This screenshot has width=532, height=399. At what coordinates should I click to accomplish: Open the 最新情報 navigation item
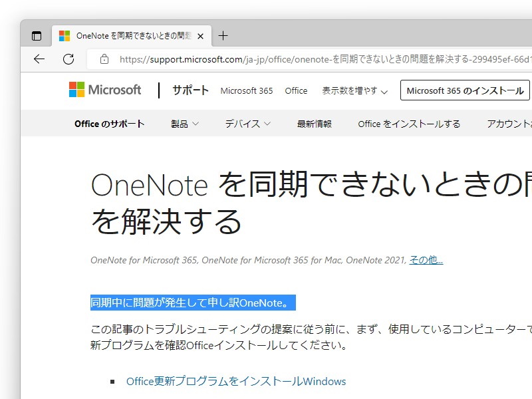click(x=313, y=124)
